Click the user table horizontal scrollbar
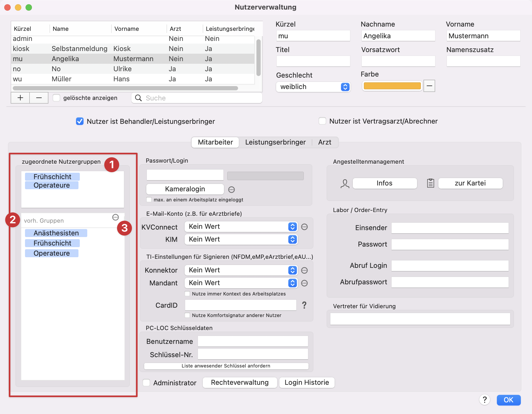Image resolution: width=532 pixels, height=414 pixels. [x=125, y=88]
